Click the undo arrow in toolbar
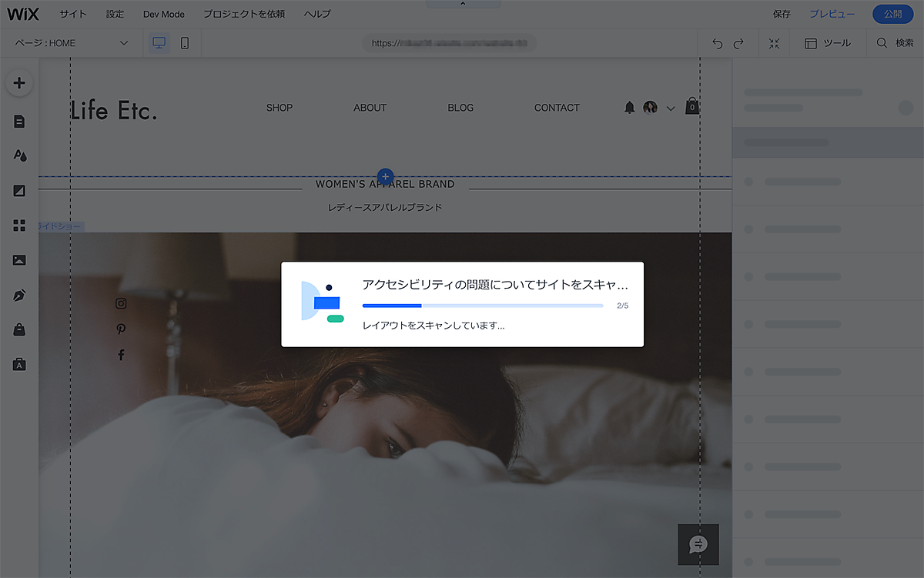Screen dimensions: 924x578 (718, 44)
